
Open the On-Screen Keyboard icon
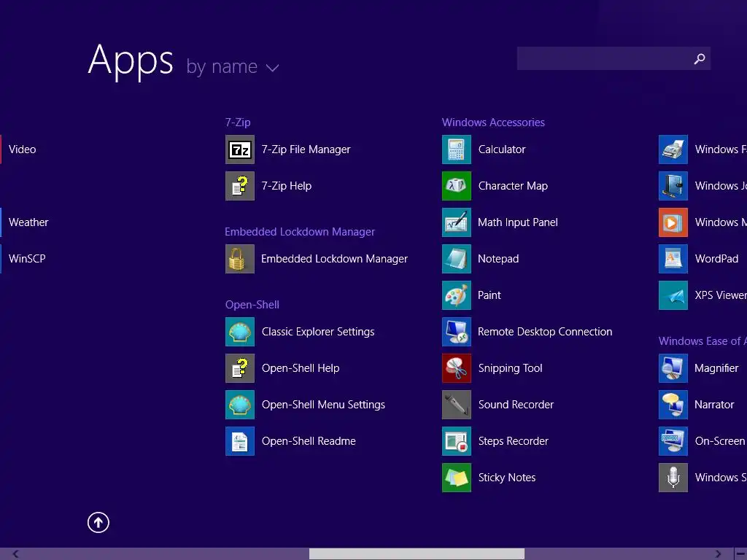click(x=673, y=441)
